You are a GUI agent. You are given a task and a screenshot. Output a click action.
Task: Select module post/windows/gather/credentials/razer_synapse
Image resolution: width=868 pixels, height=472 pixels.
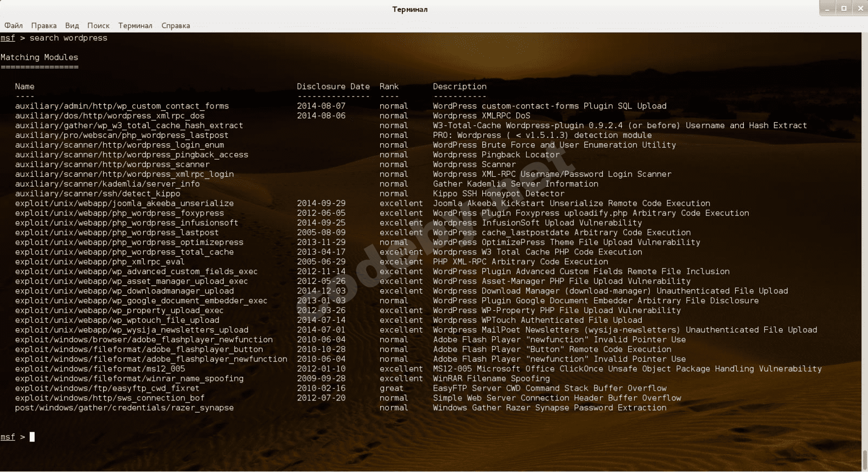click(124, 409)
